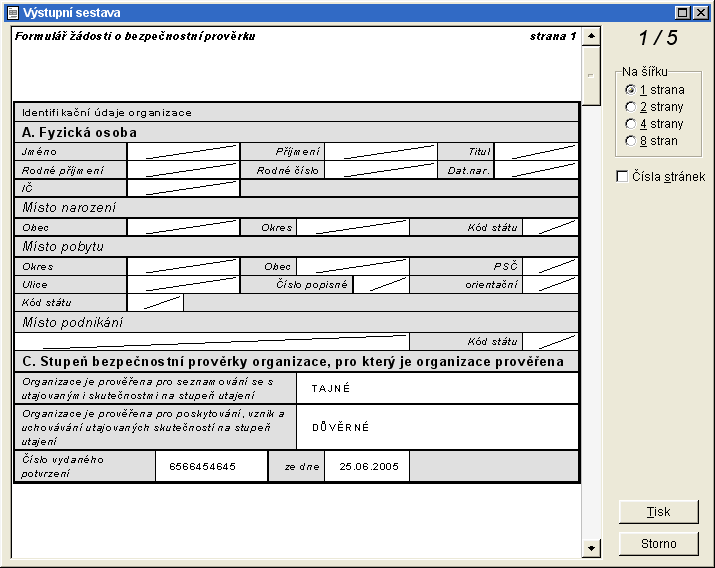Viewport: 715px width, 568px height.
Task: Click the 'A. Fyzická osoba' section header
Action: 80,132
